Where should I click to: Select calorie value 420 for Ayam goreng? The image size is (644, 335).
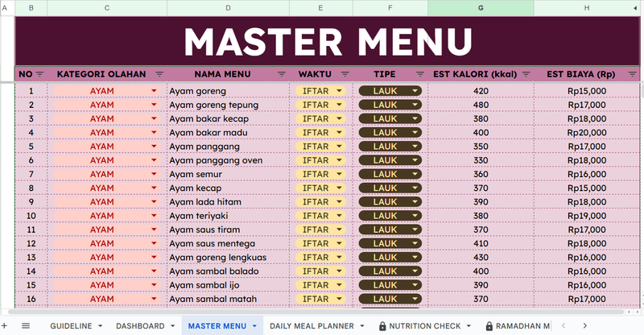pos(481,91)
